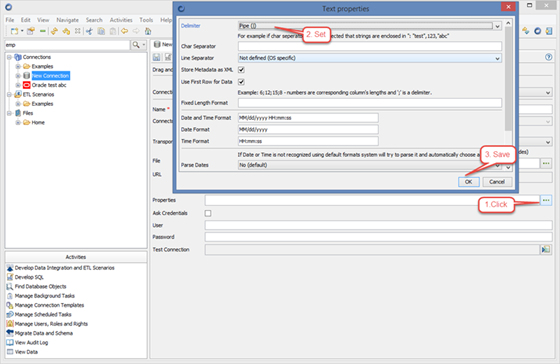This screenshot has height=364, width=560.
Task: Click the New Connection database cylinder icon
Action: coord(26,76)
